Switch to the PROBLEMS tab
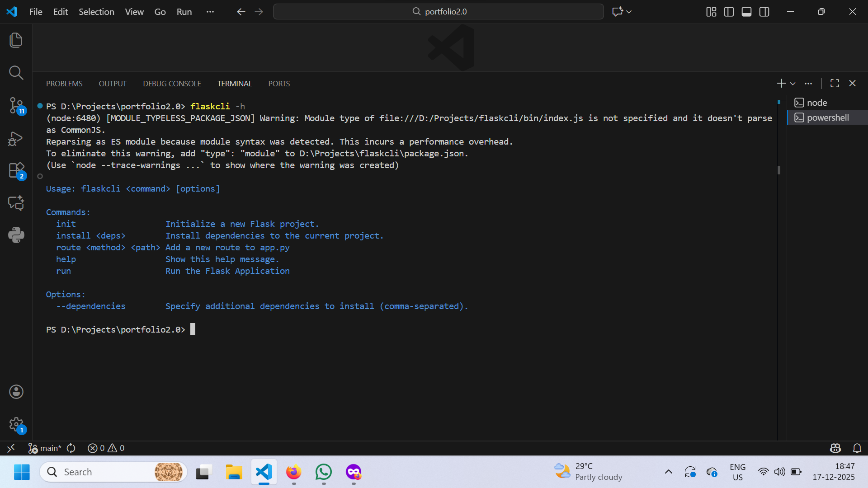Viewport: 868px width, 488px height. pyautogui.click(x=64, y=84)
